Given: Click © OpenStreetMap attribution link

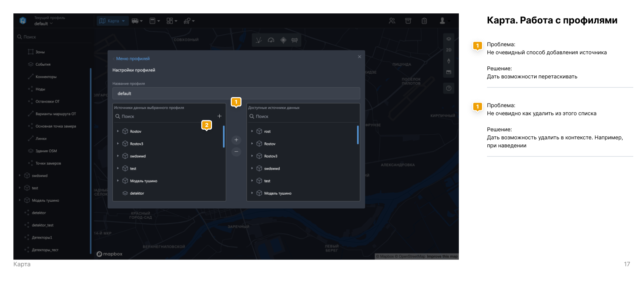Looking at the screenshot, I should point(410,257).
